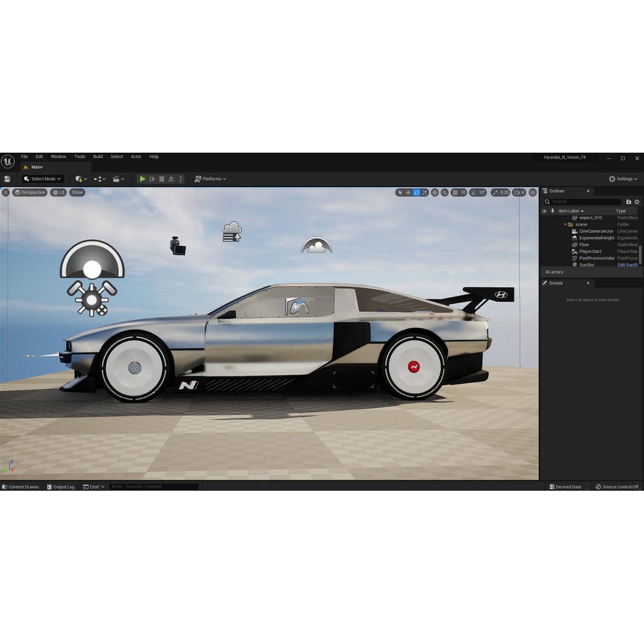Click the skip frame button
This screenshot has width=644, height=644.
click(x=153, y=179)
